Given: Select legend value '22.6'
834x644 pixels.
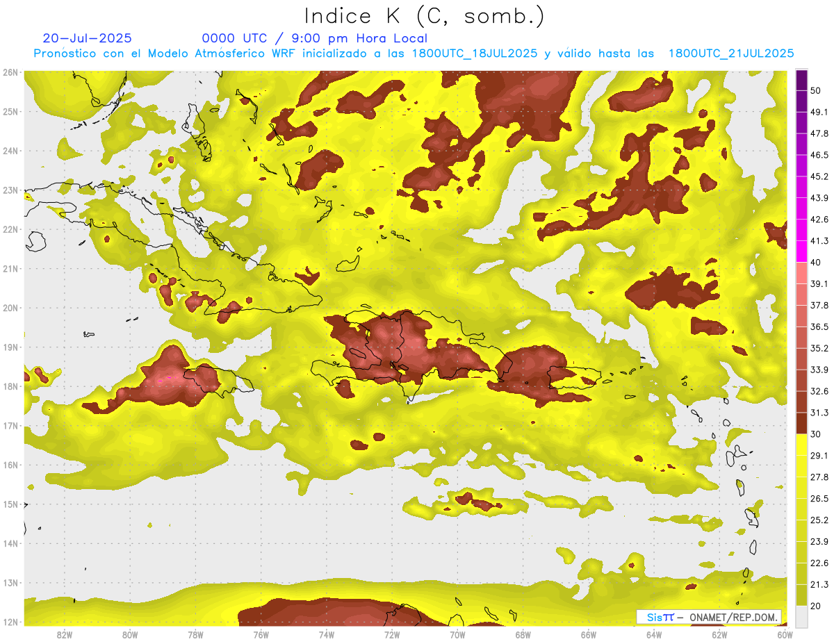Looking at the screenshot, I should pyautogui.click(x=819, y=563).
